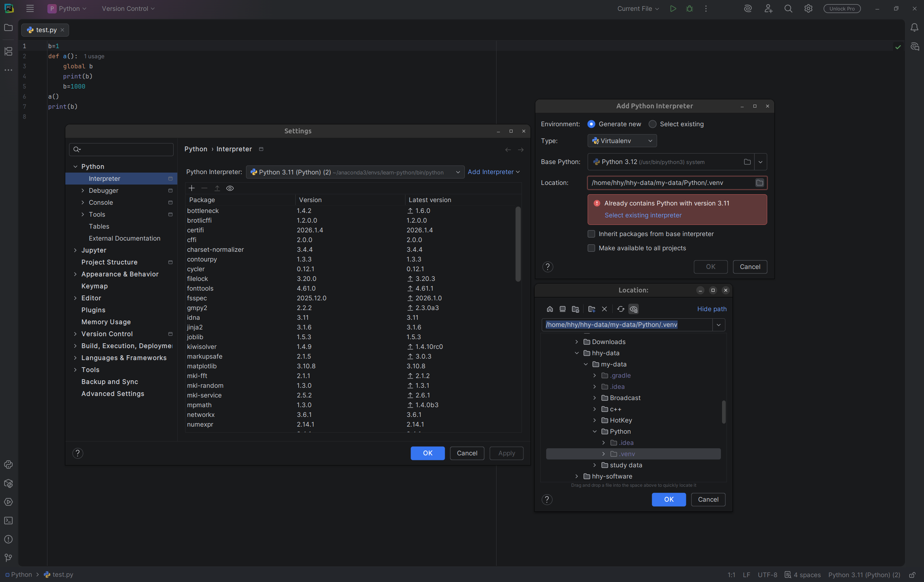The width and height of the screenshot is (924, 582).
Task: Select the "Select existing" radio button
Action: 652,124
